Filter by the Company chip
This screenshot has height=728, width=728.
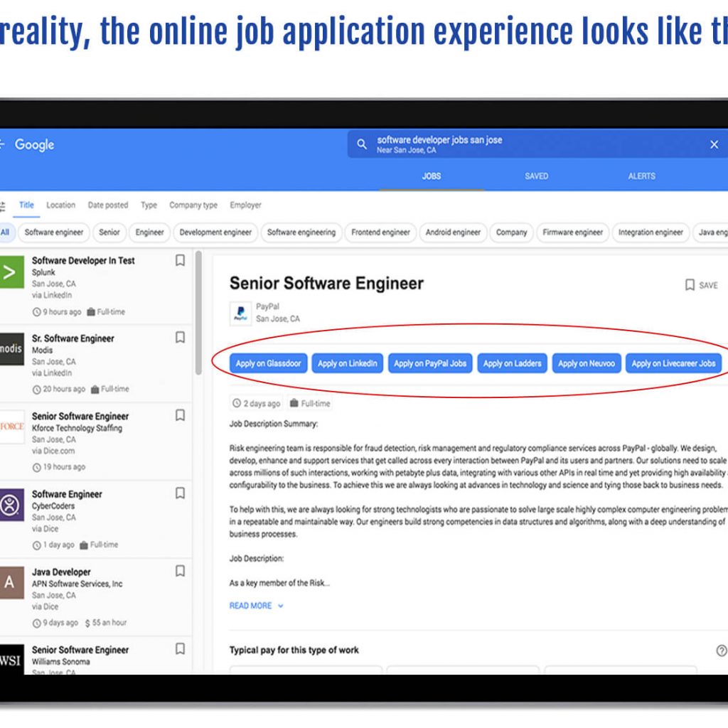tap(512, 232)
